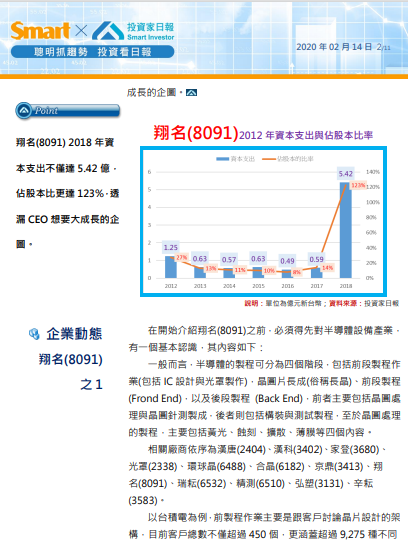Click sidebar text 佔股本比更達 123%

click(x=60, y=194)
